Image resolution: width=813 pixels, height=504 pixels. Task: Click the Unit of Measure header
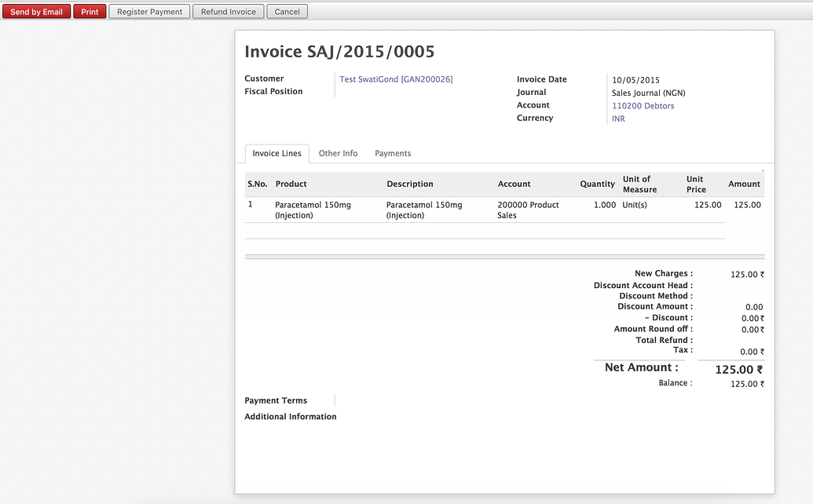(639, 184)
